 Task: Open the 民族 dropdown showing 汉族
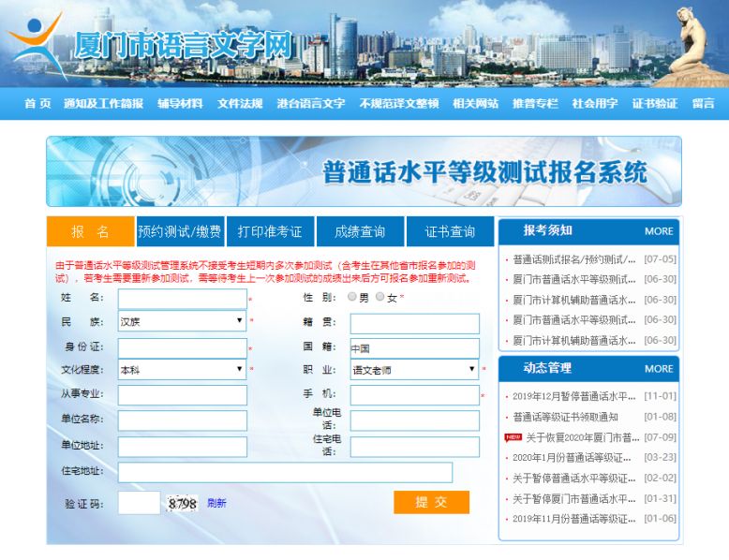pyautogui.click(x=182, y=321)
